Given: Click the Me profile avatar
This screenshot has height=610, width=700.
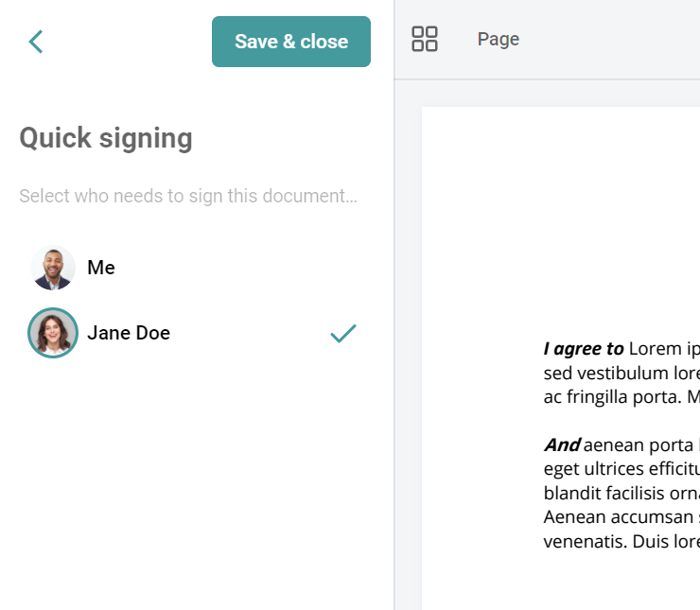Looking at the screenshot, I should point(53,268).
